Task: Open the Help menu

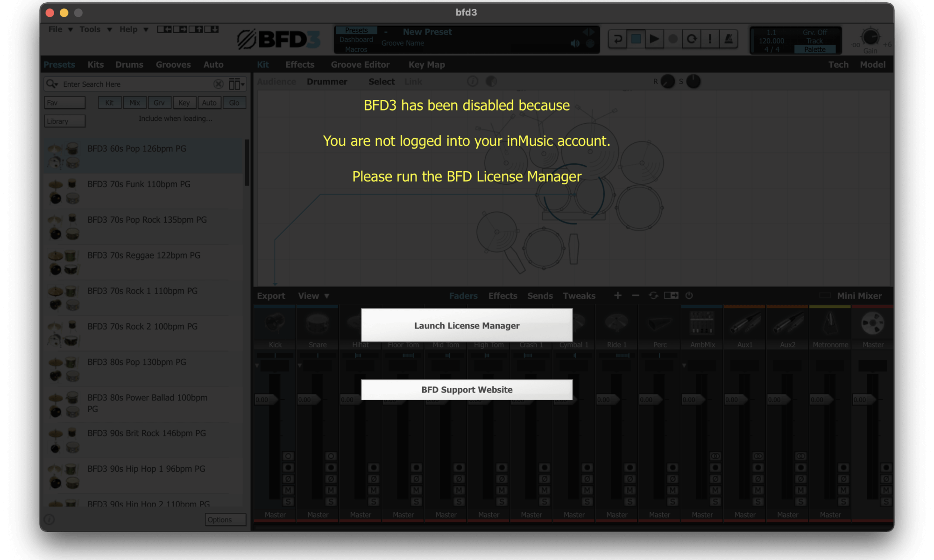Action: coord(133,29)
